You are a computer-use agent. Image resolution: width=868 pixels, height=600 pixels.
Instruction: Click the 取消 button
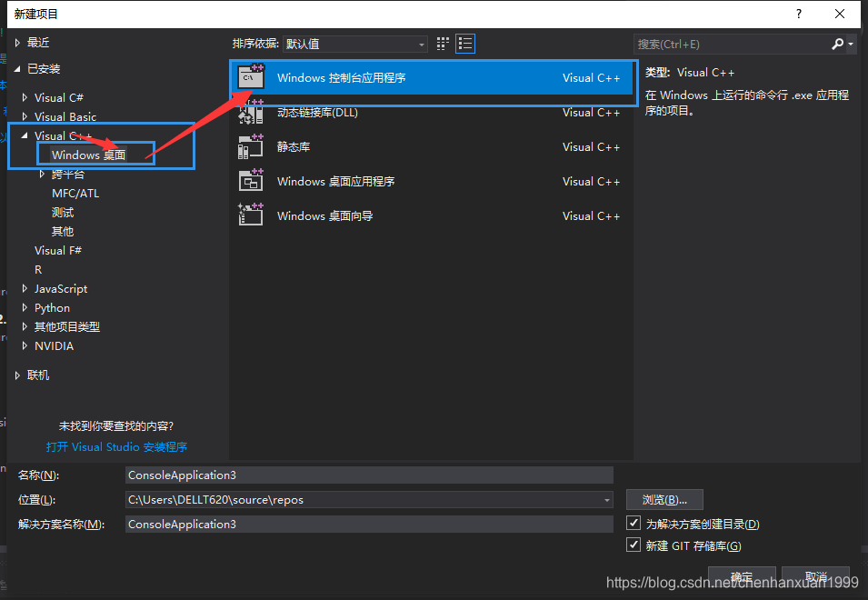(x=816, y=577)
